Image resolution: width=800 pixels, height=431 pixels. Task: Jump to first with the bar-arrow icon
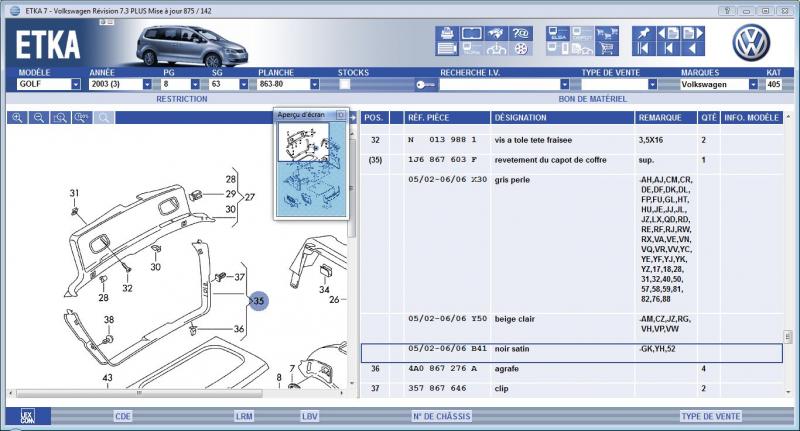(643, 49)
